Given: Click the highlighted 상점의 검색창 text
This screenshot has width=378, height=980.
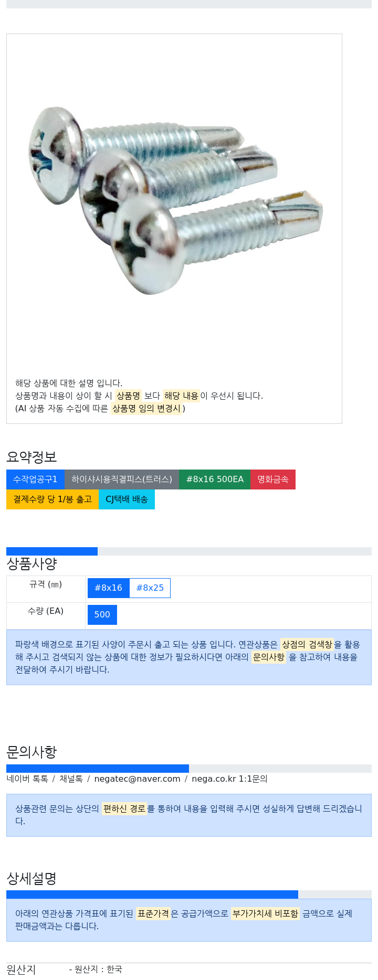Looking at the screenshot, I should pyautogui.click(x=307, y=644).
